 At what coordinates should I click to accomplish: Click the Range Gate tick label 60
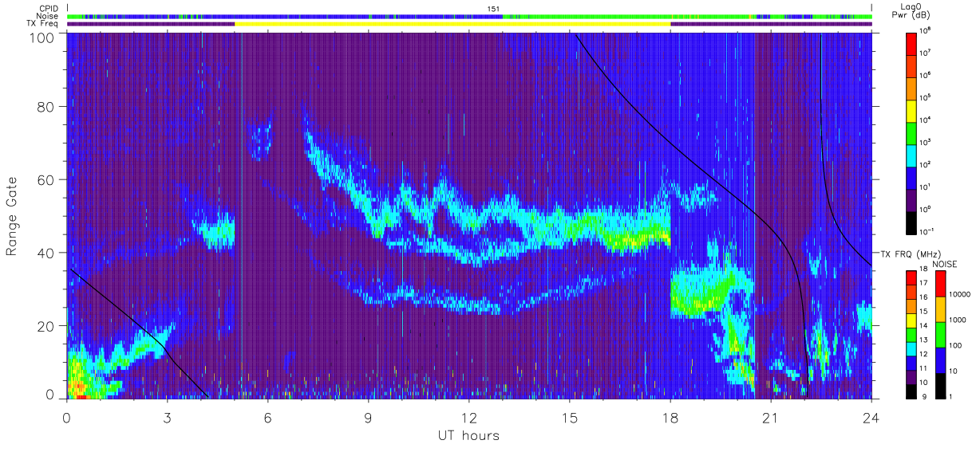pos(46,179)
